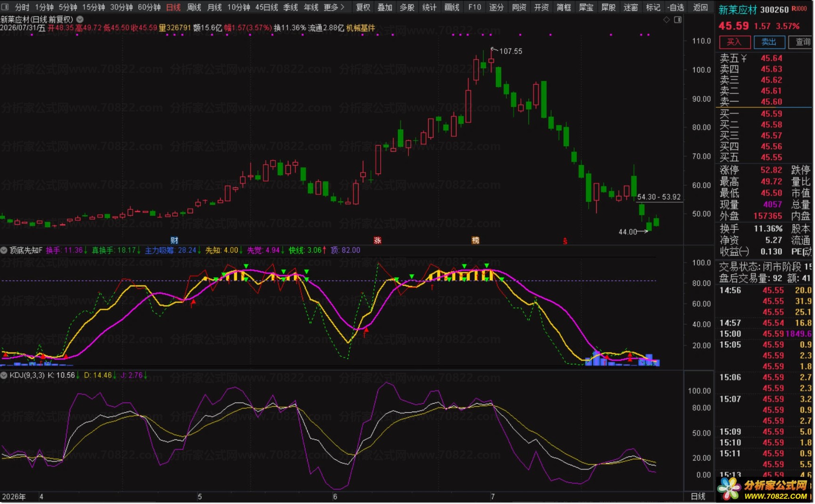Click the 犀股 toolbar button

pos(608,7)
